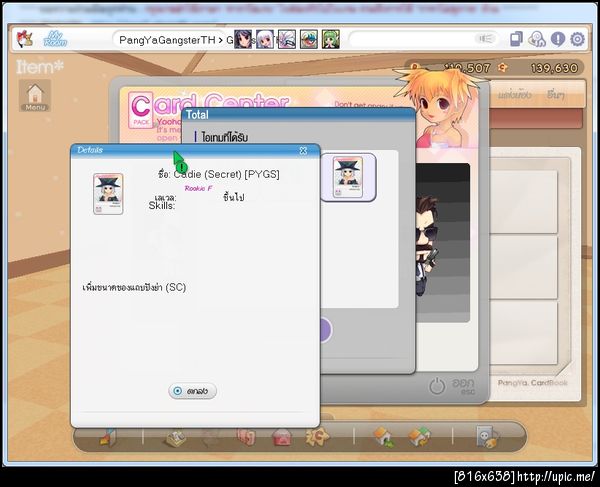
Task: Select the dark-haired character avatar
Action: coord(243,39)
